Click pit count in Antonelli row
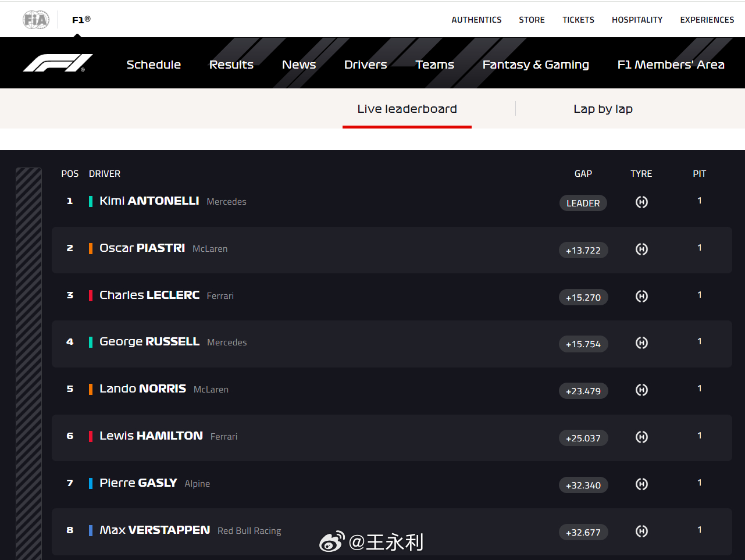Viewport: 745px width, 560px height. point(700,201)
